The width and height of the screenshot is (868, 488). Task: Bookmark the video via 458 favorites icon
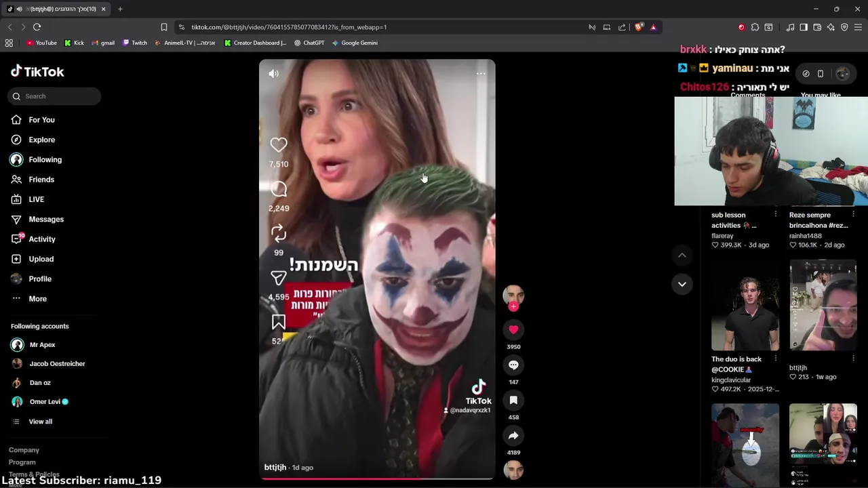(513, 400)
